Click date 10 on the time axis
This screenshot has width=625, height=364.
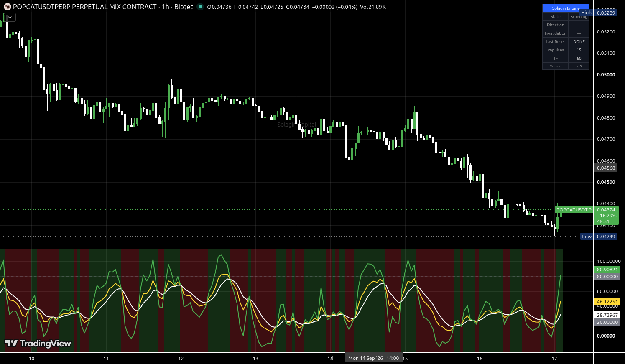click(x=32, y=359)
